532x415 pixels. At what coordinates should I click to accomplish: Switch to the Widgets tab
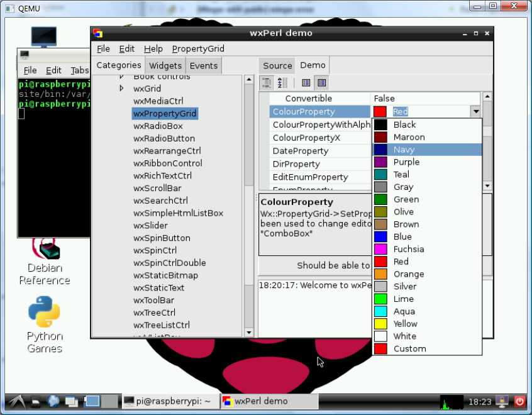165,65
